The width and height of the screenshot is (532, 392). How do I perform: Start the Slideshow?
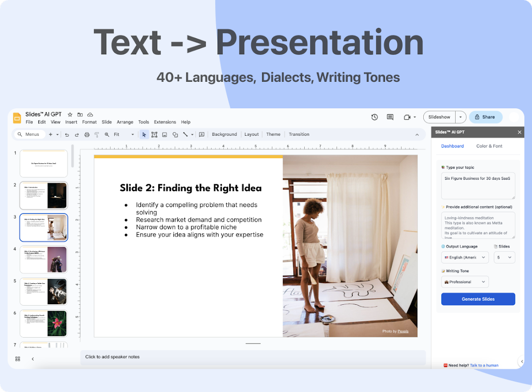click(439, 117)
